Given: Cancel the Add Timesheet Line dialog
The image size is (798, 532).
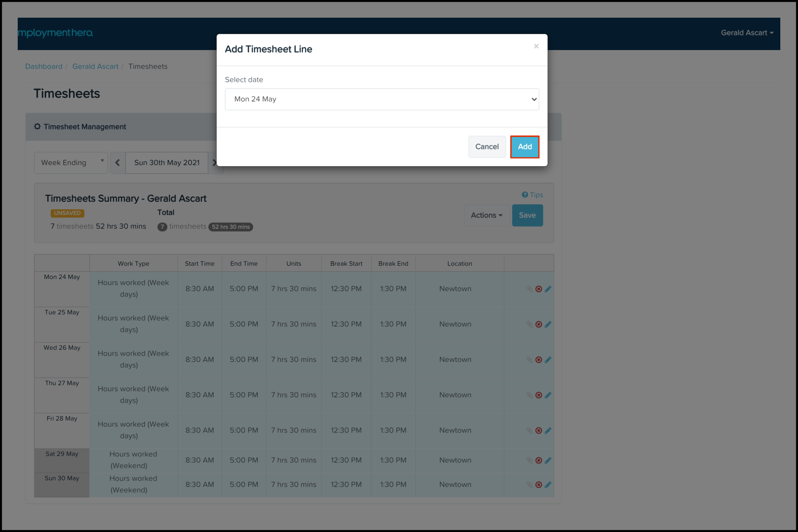Looking at the screenshot, I should coord(486,147).
